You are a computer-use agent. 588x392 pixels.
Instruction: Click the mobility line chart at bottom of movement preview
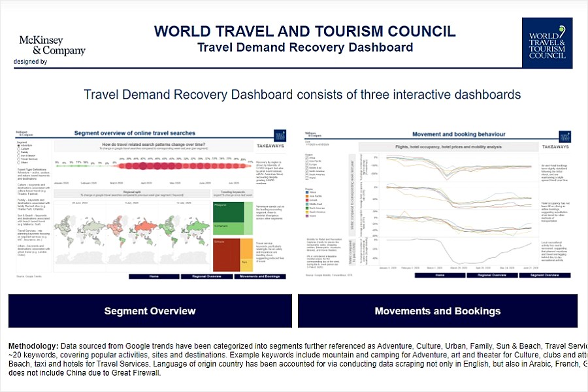click(458, 252)
